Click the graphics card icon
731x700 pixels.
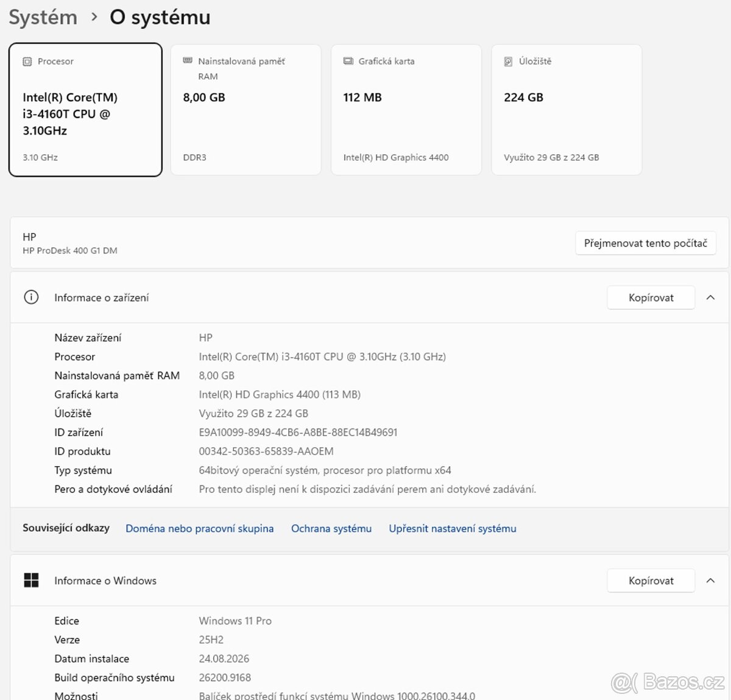[x=348, y=61]
